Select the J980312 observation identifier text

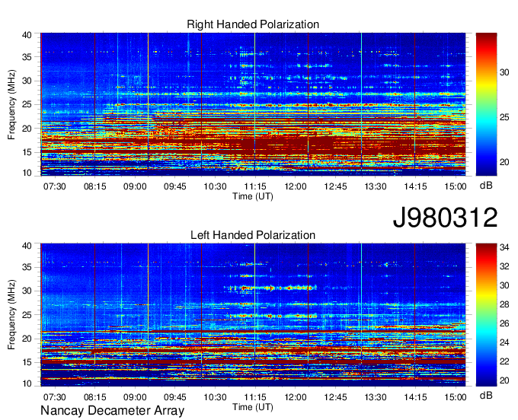[445, 218]
